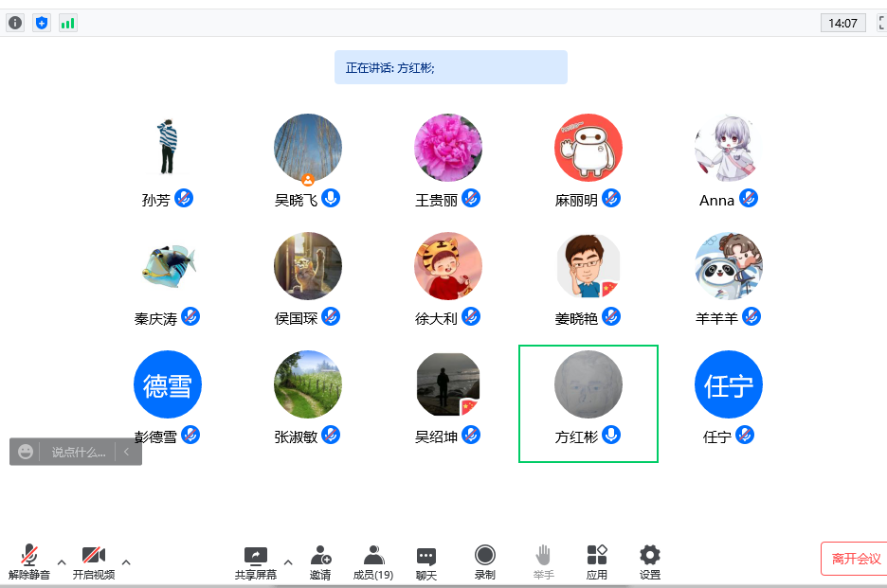Click muted mic icon next to 孙芳
The width and height of the screenshot is (887, 588).
pyautogui.click(x=183, y=199)
